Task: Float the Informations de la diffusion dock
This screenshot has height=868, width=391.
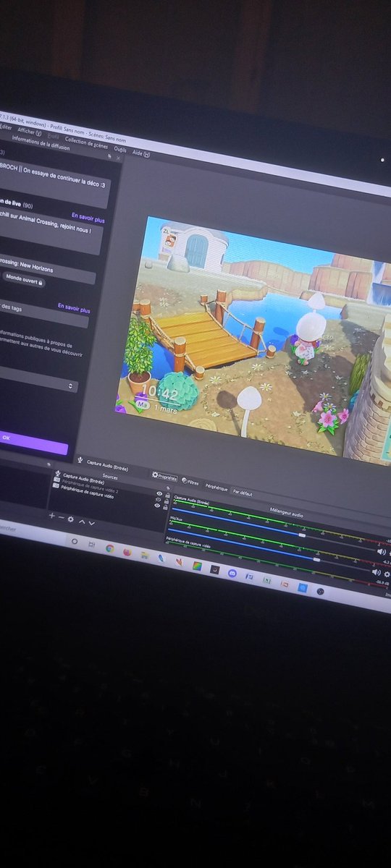Action: click(x=109, y=156)
